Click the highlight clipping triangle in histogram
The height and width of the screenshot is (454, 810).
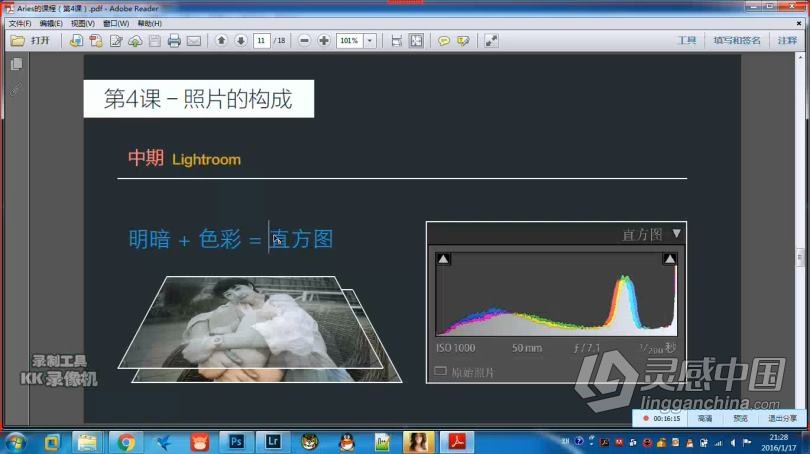[669, 259]
